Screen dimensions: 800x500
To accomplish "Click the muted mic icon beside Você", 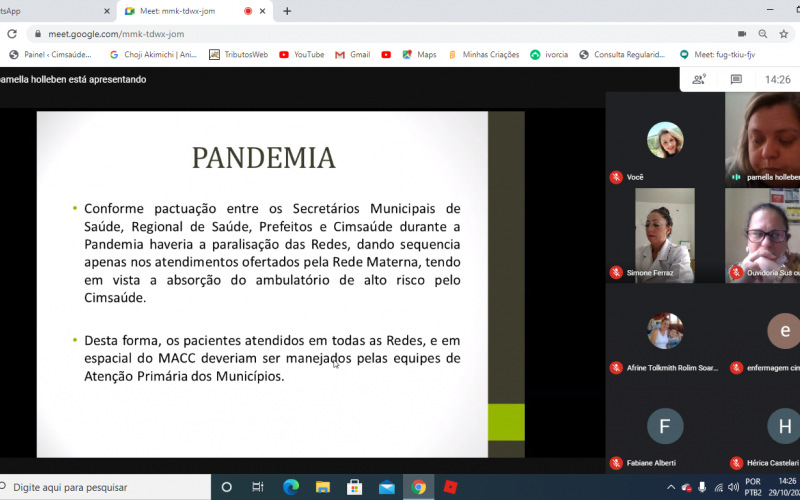I will click(616, 177).
